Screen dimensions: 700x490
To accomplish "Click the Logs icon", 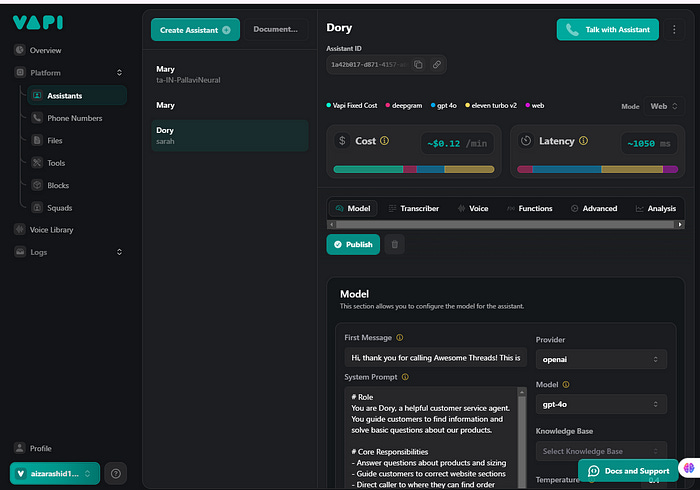I will 20,252.
